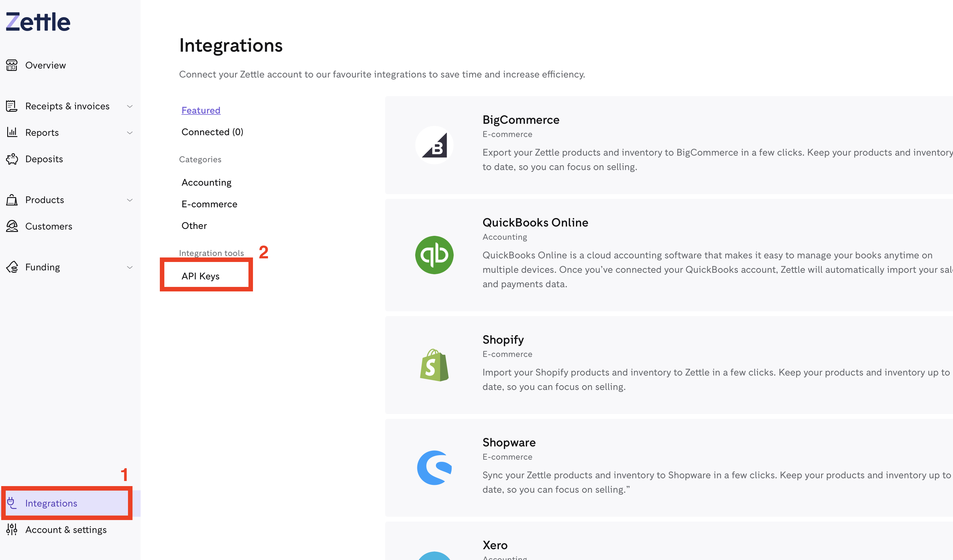Image resolution: width=953 pixels, height=560 pixels.
Task: Expand the Funding chevron
Action: click(x=130, y=267)
